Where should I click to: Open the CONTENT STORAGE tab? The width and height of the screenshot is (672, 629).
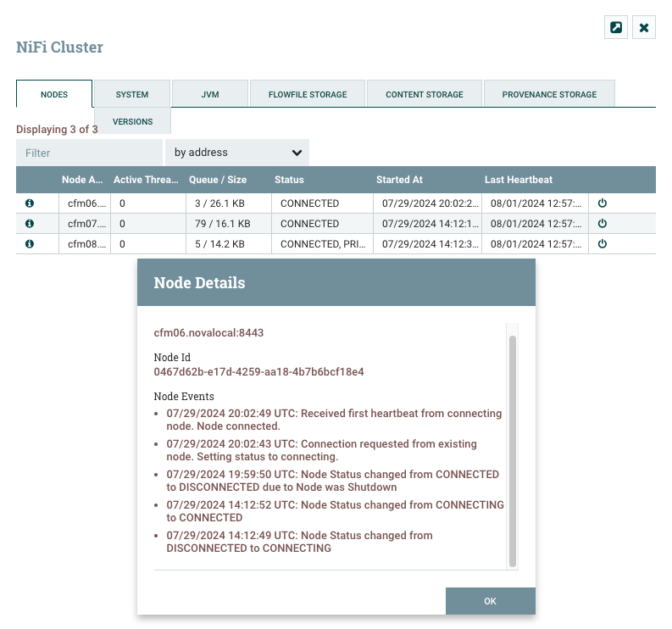[x=425, y=94]
